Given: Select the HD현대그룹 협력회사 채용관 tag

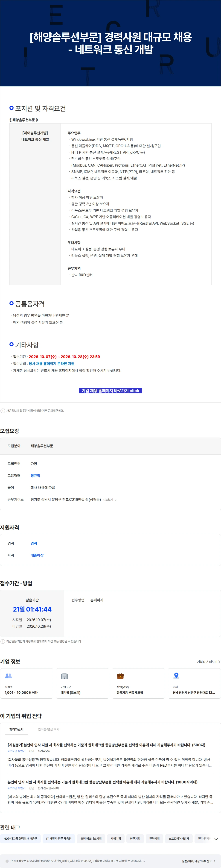Looking at the screenshot, I should coord(20,839).
